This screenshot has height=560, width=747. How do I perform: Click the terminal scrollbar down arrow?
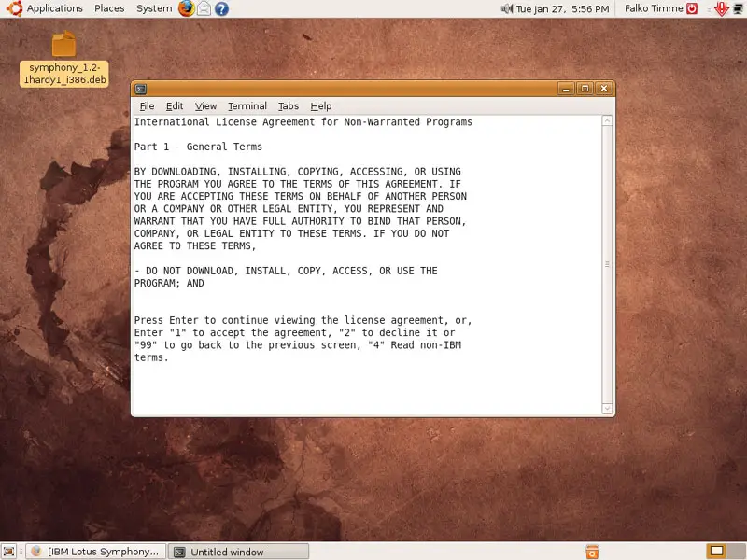coord(607,408)
